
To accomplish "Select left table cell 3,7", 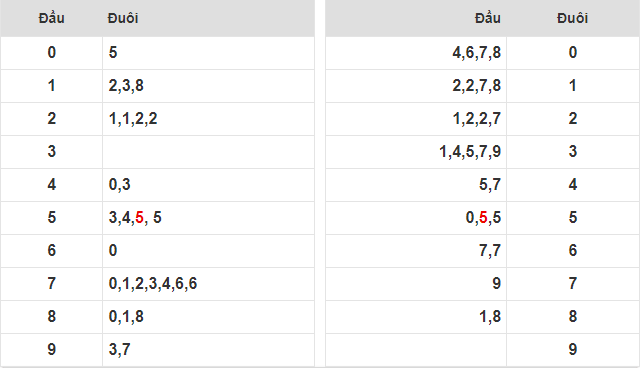I will tap(208, 350).
